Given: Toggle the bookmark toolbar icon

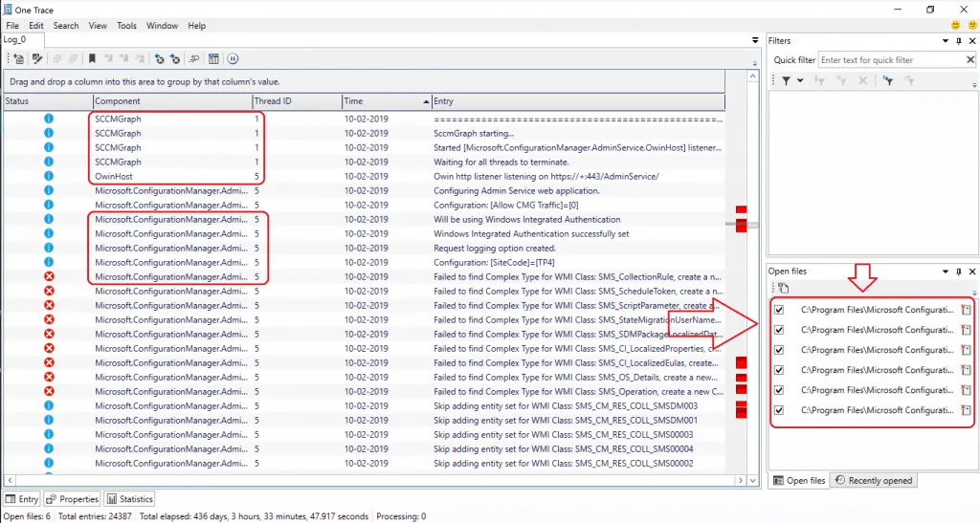Looking at the screenshot, I should 92,58.
